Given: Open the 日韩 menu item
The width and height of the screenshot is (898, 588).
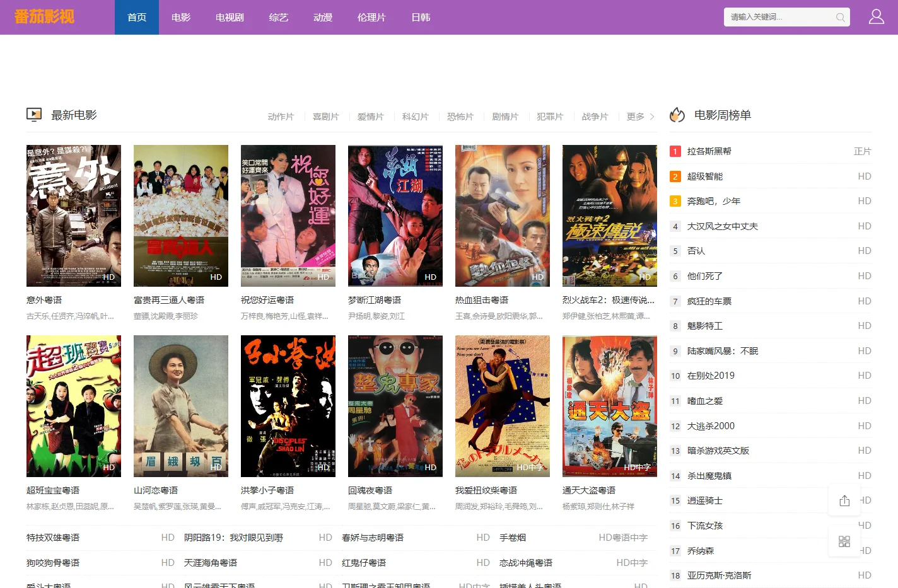Looking at the screenshot, I should click(421, 17).
